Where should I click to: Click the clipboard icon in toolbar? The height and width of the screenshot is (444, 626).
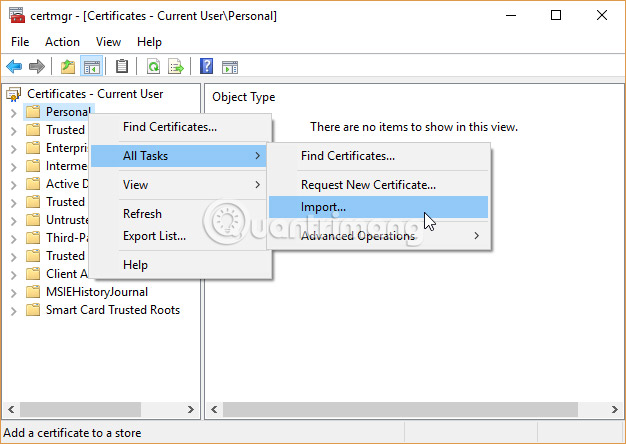pyautogui.click(x=122, y=66)
